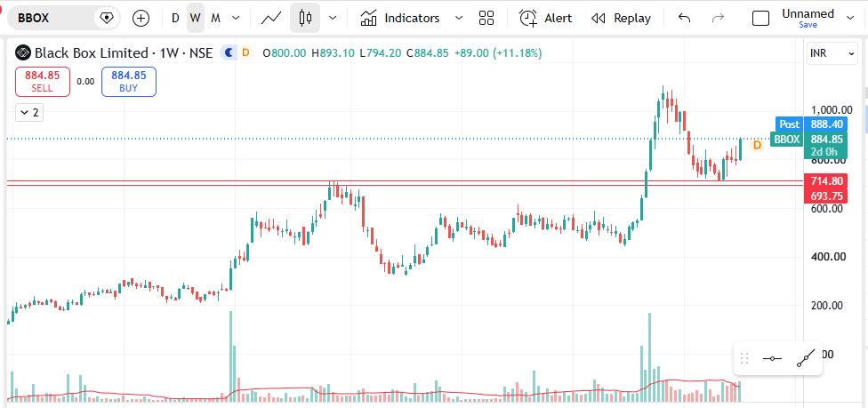The width and height of the screenshot is (868, 408).
Task: Click Black Box Limited · 1W · NSE title
Action: coord(124,53)
